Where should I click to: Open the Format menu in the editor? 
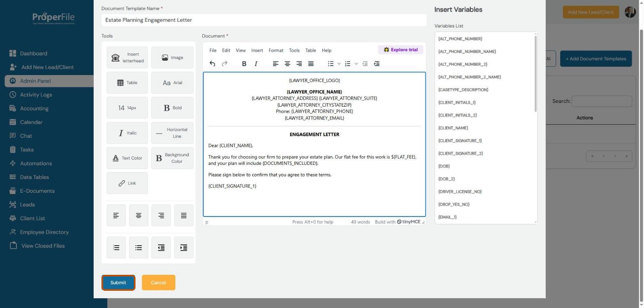276,50
